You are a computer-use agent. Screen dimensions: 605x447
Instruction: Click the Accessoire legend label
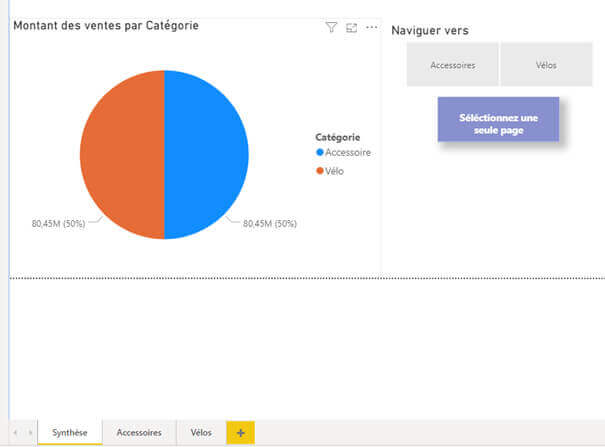pos(348,152)
